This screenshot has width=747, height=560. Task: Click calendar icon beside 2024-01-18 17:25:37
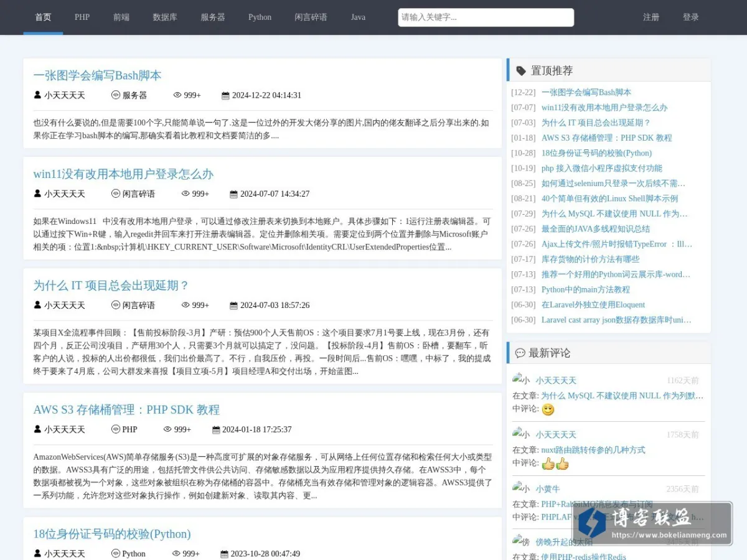click(x=216, y=429)
